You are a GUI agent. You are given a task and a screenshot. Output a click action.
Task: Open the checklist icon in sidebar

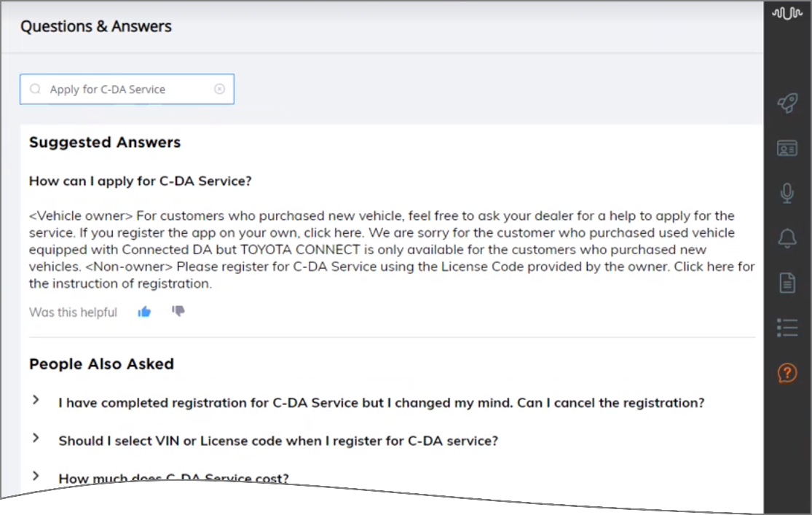787,328
